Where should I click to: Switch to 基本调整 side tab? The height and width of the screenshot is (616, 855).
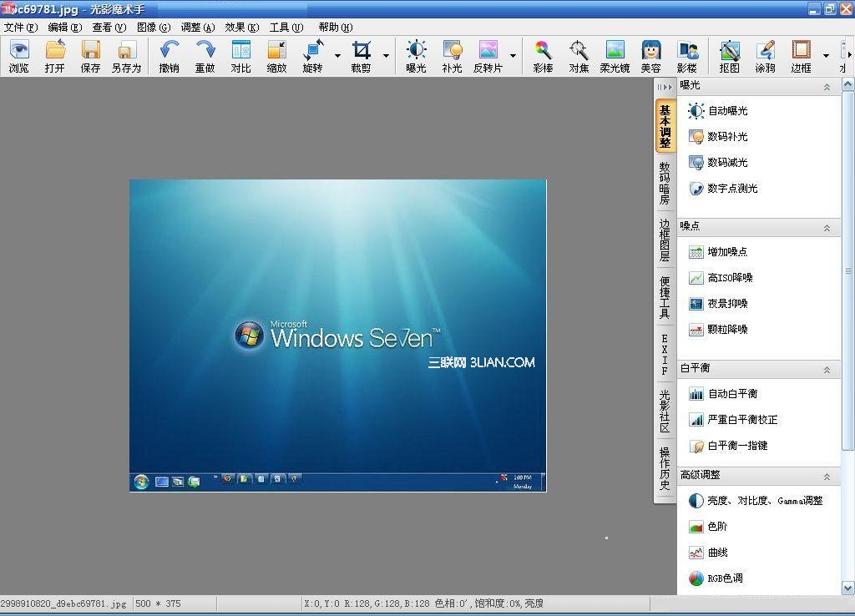click(665, 126)
